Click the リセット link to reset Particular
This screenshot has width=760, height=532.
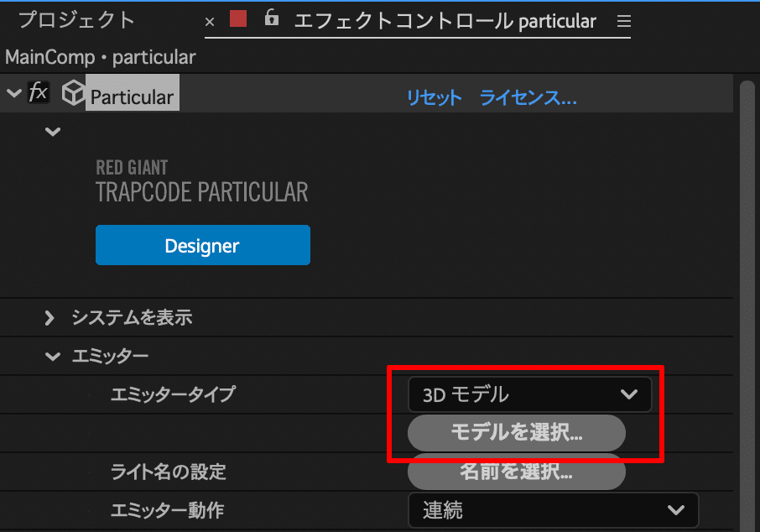[x=434, y=97]
